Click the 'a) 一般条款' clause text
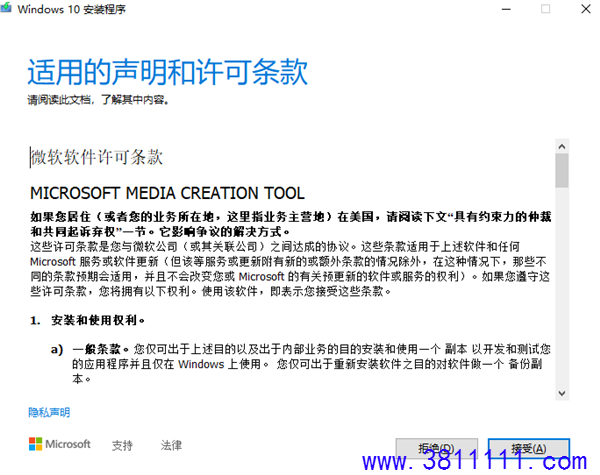This screenshot has width=600, height=475. pyautogui.click(x=301, y=364)
